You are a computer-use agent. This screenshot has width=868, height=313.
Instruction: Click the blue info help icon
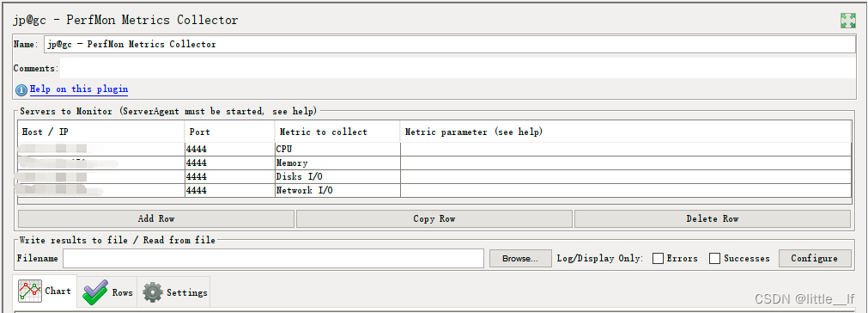21,89
